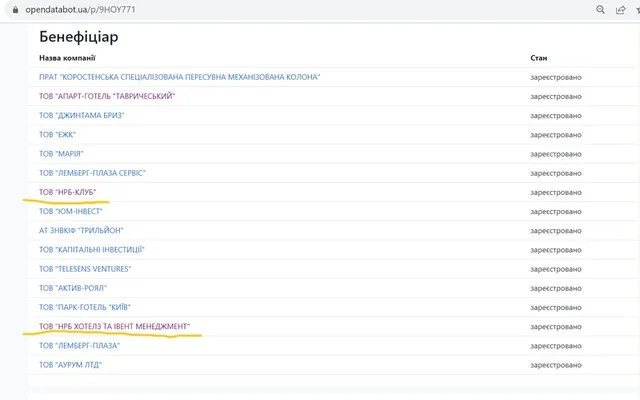The width and height of the screenshot is (640, 400).
Task: Click "зареєстровано" status in "ТАВРИЧЕСЬКИЙ" row
Action: point(556,96)
